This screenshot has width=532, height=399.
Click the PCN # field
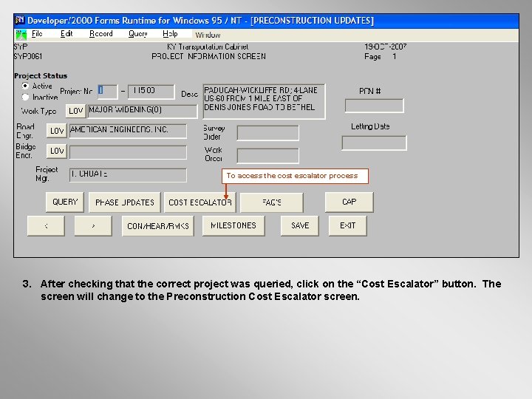click(374, 106)
